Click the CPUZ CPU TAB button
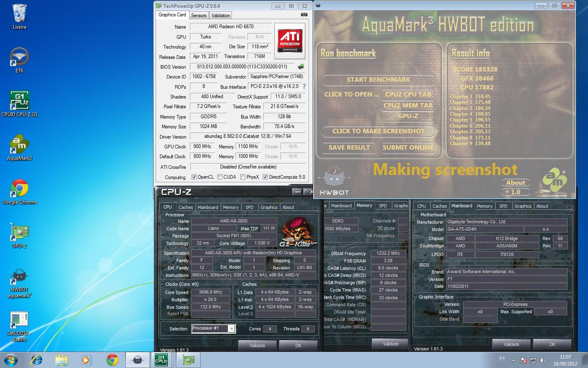The image size is (588, 368). (x=408, y=94)
